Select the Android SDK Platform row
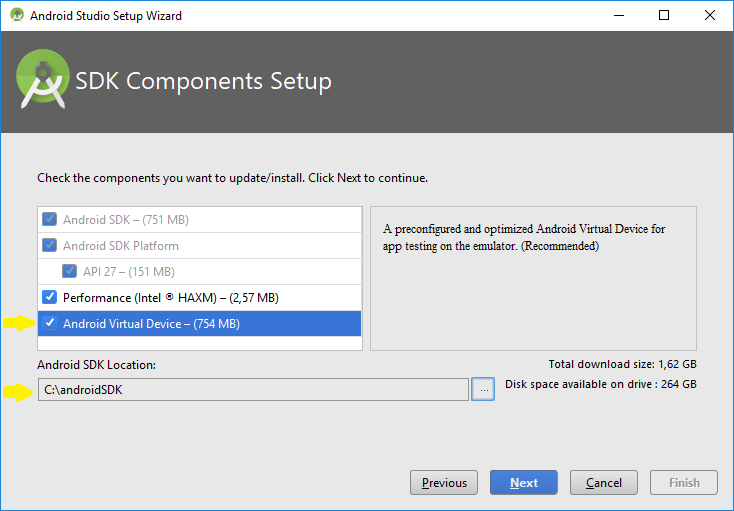This screenshot has height=511, width=734. pyautogui.click(x=199, y=246)
